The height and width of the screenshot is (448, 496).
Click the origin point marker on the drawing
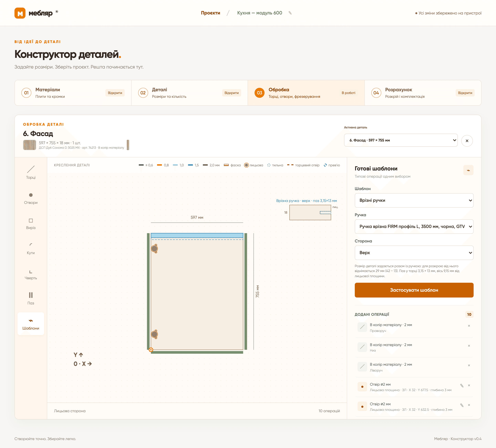[151, 350]
